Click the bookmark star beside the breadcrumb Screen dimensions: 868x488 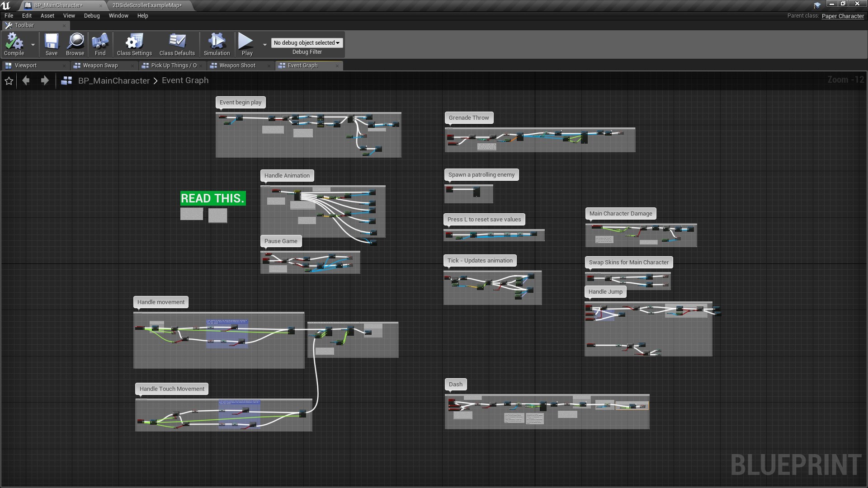click(9, 80)
